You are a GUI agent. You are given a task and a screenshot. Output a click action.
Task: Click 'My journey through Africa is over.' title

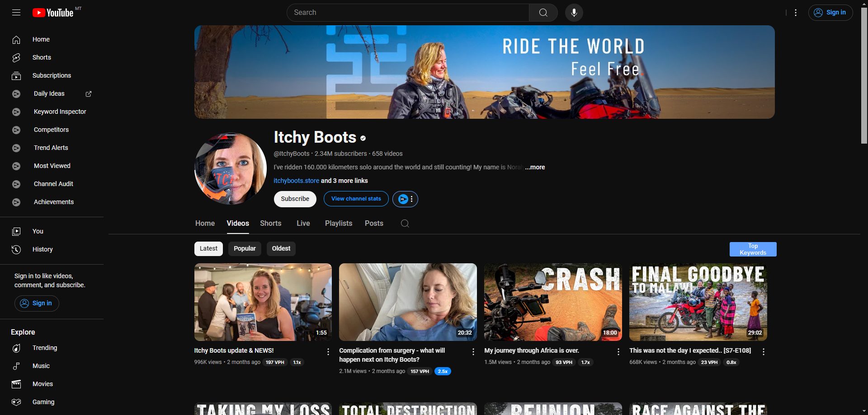pyautogui.click(x=532, y=351)
